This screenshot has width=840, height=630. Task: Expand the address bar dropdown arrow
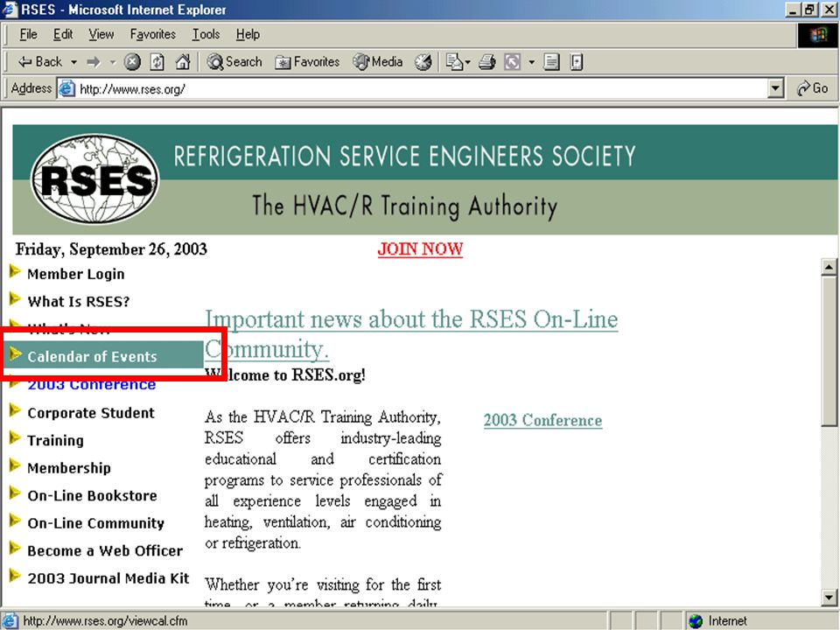(x=775, y=88)
